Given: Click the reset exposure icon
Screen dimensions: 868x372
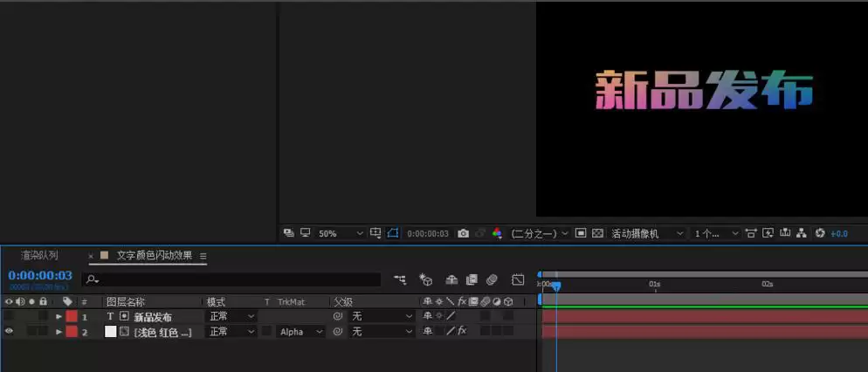Looking at the screenshot, I should tap(820, 234).
